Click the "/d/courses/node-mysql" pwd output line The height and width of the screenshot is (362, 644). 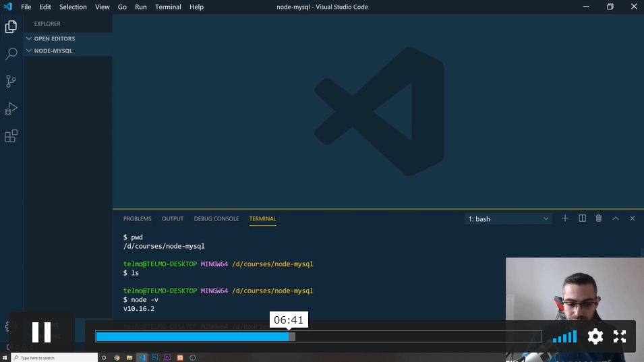(x=164, y=246)
